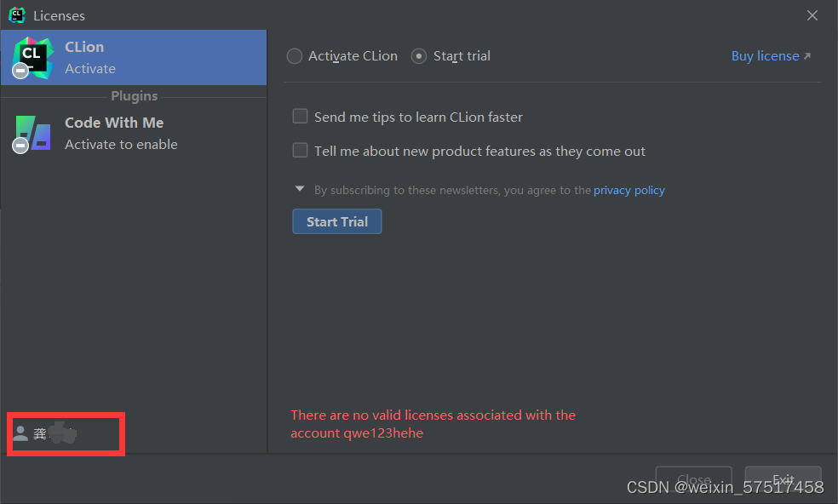Check the new product features newsletter box
The width and height of the screenshot is (838, 504).
click(x=300, y=151)
